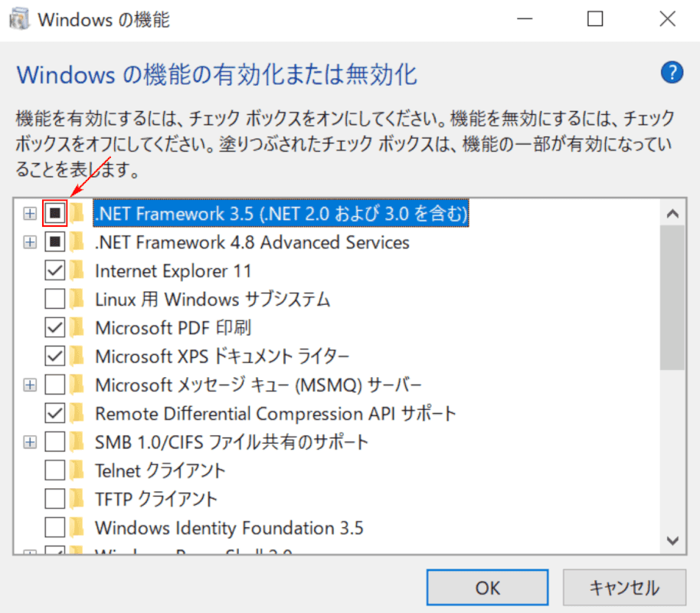Close the Windows の機能 window
The image size is (700, 613).
pos(667,19)
